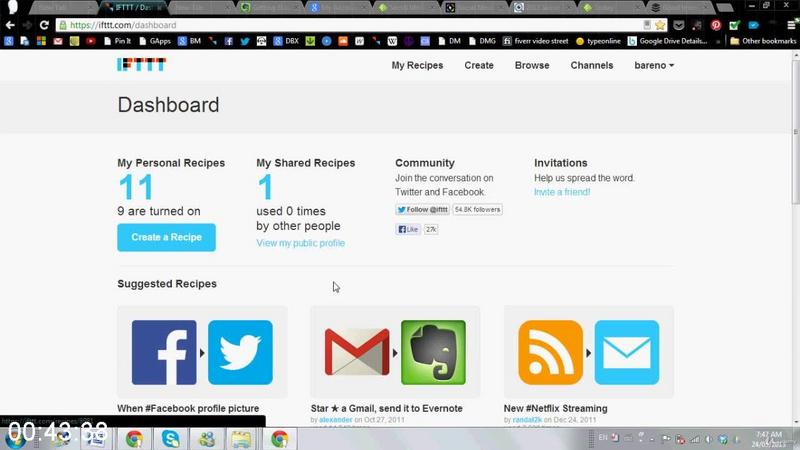
Task: Reload the page with refresh icon
Action: pyautogui.click(x=44, y=25)
